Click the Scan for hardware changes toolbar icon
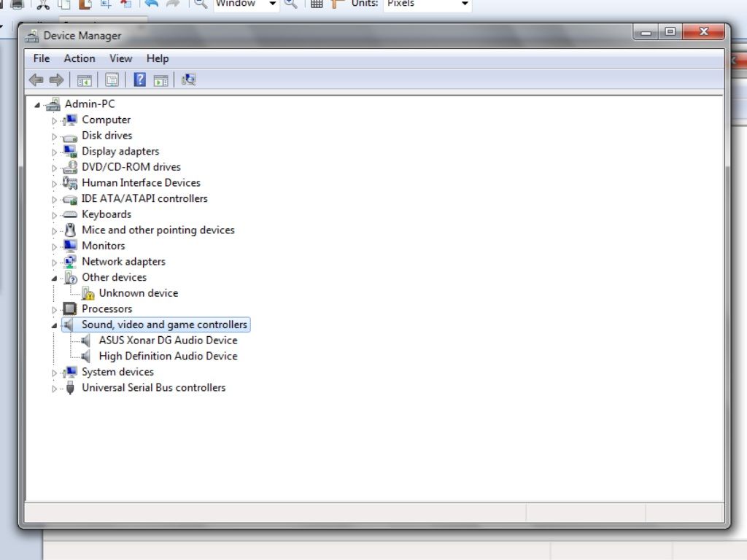747x560 pixels. [188, 80]
